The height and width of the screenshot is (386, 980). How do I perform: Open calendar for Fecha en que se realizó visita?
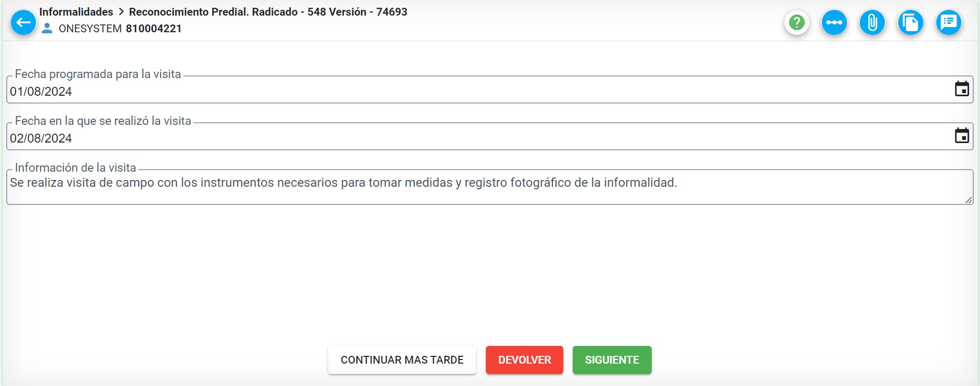click(962, 136)
